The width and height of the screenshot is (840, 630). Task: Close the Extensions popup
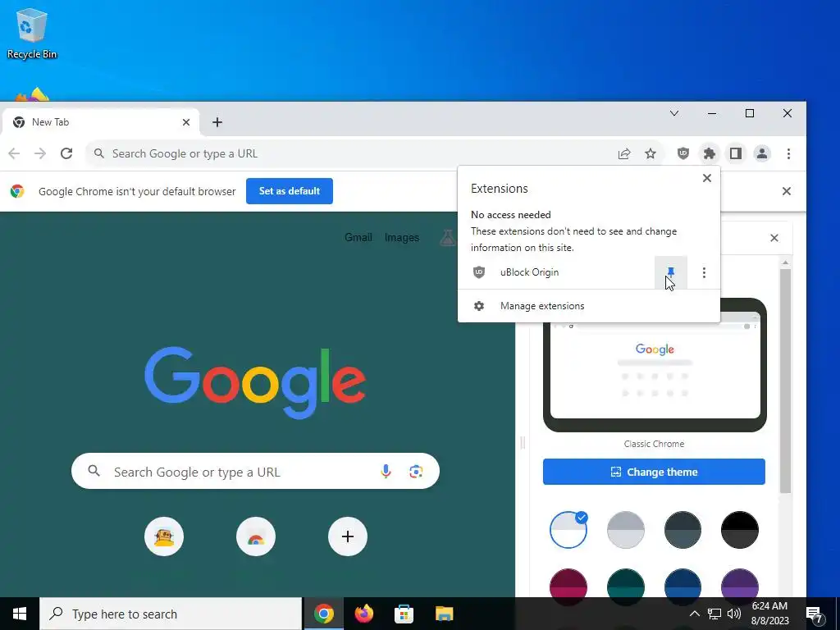coord(707,178)
